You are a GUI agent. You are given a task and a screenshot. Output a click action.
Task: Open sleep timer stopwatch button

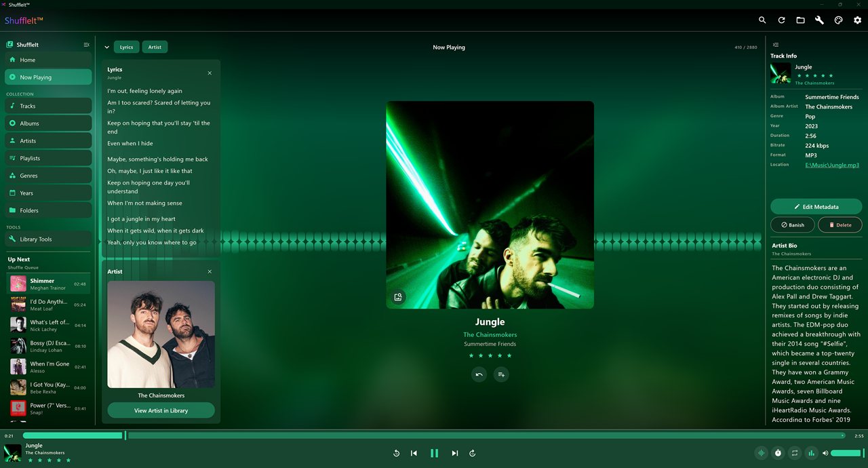778,453
